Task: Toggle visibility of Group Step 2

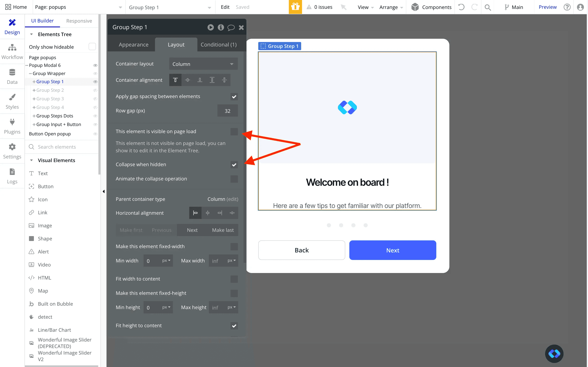Action: [95, 90]
